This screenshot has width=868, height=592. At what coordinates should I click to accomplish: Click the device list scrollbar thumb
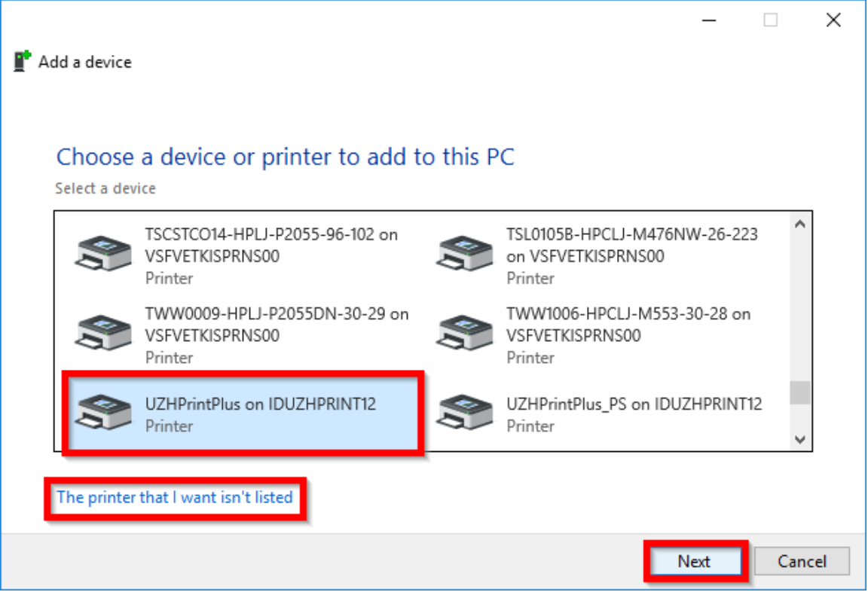[799, 392]
